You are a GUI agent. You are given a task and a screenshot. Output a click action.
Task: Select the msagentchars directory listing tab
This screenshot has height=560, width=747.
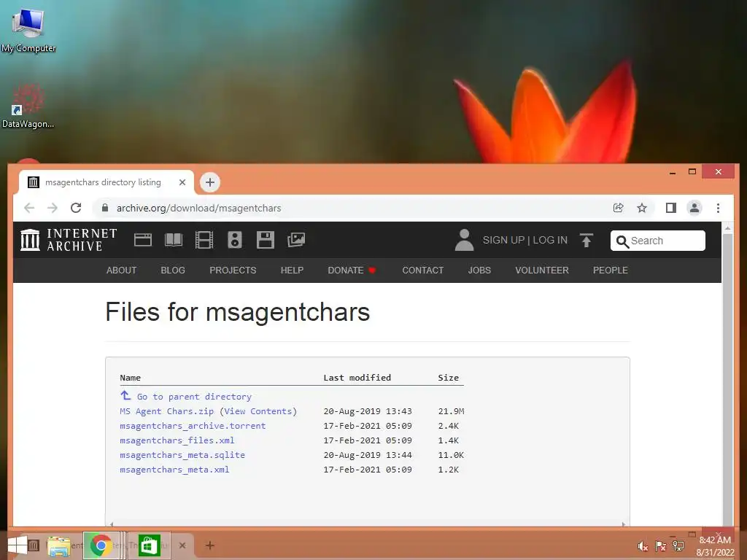[107, 182]
